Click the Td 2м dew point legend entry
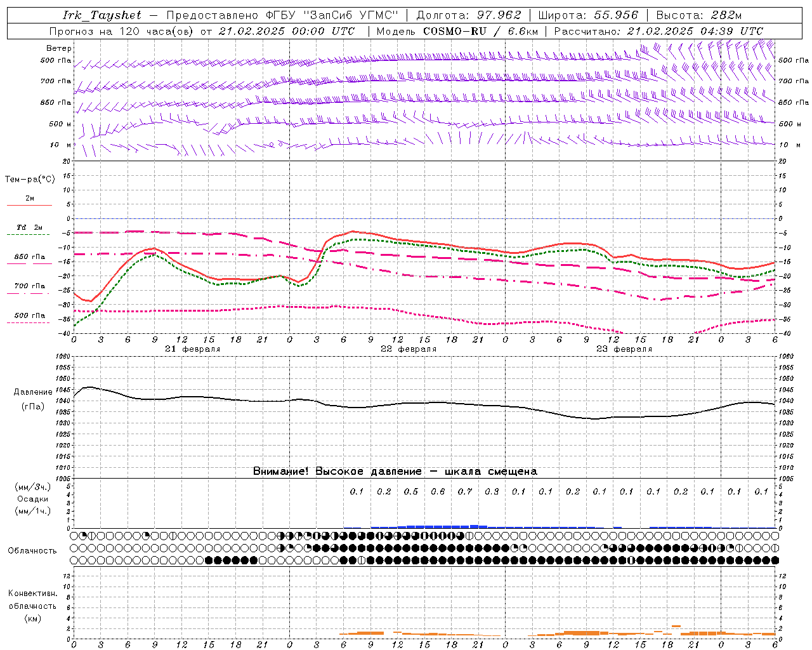Image resolution: width=812 pixels, height=650 pixels. (x=29, y=227)
